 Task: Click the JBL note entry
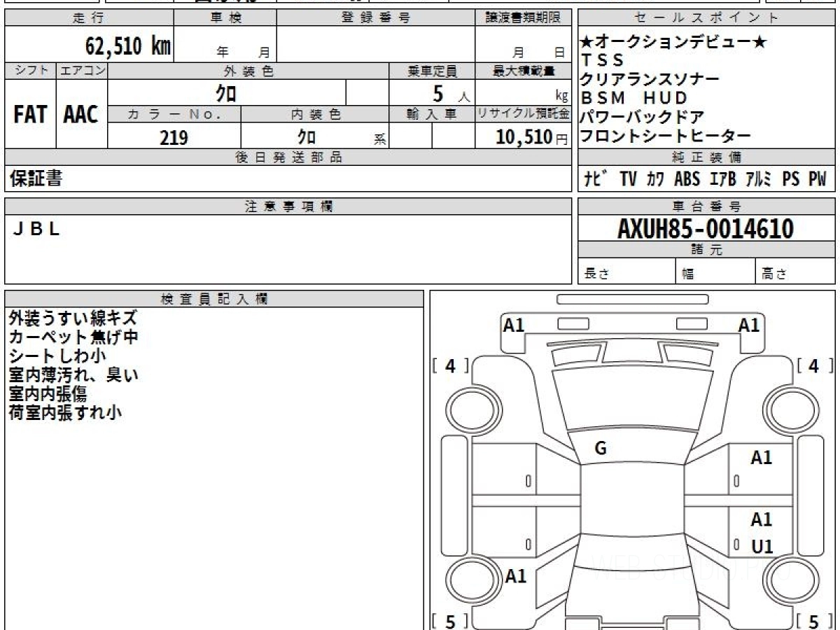pos(37,228)
